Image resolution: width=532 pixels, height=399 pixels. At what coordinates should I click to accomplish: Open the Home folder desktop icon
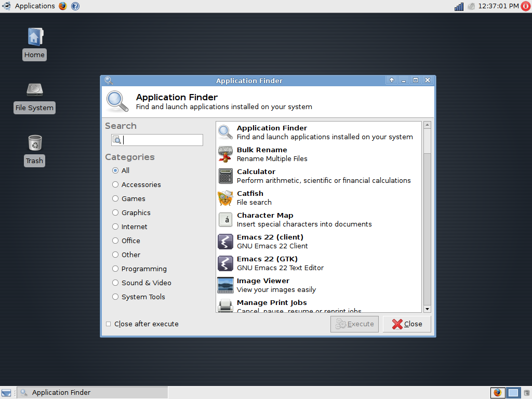(34, 37)
